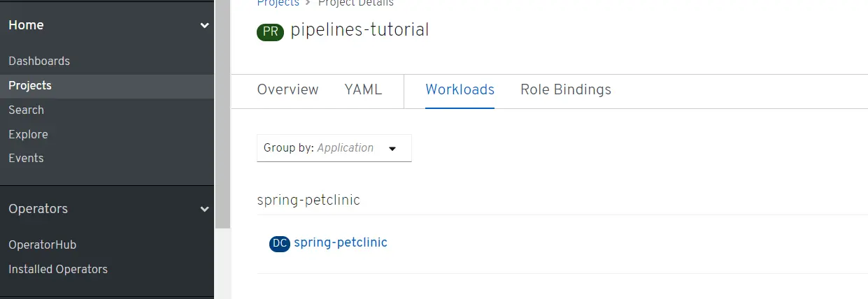Go to the Role Bindings tab
This screenshot has width=868, height=299.
(565, 89)
